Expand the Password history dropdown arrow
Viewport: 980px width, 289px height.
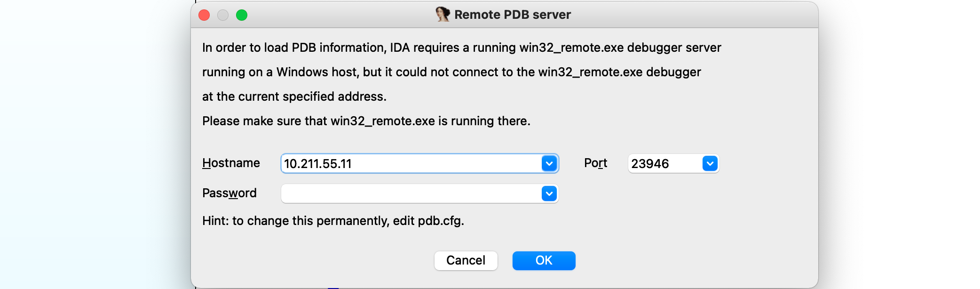549,193
